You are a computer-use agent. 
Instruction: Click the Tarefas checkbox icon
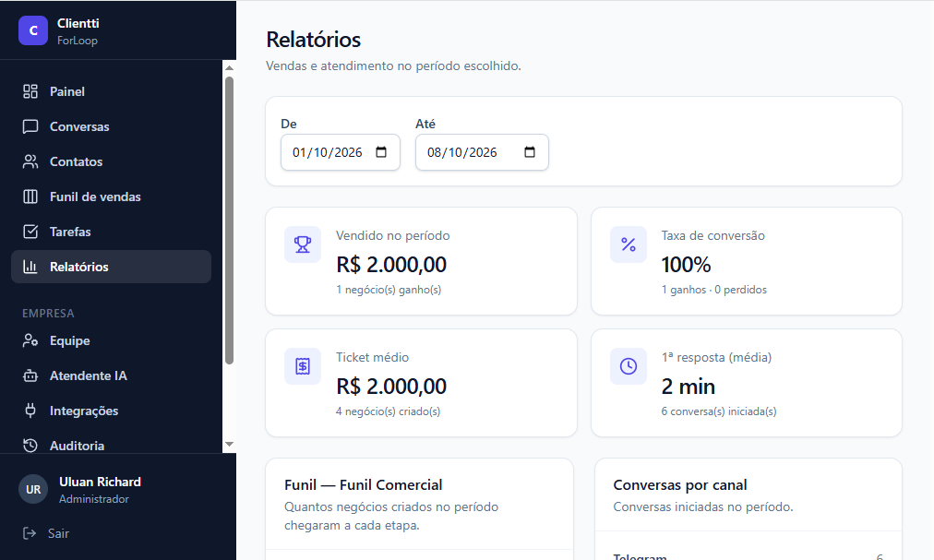click(x=30, y=232)
